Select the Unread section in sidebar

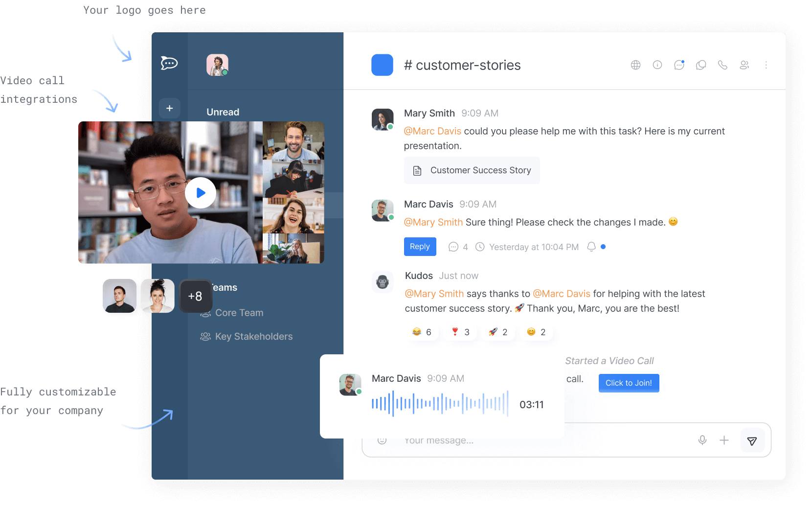click(x=223, y=112)
